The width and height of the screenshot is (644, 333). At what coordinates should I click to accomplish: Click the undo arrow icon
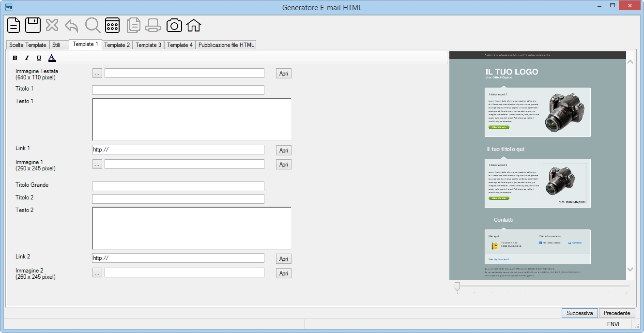click(71, 25)
